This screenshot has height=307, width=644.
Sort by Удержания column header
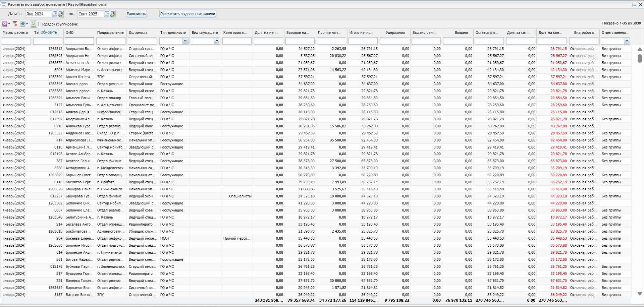(395, 33)
